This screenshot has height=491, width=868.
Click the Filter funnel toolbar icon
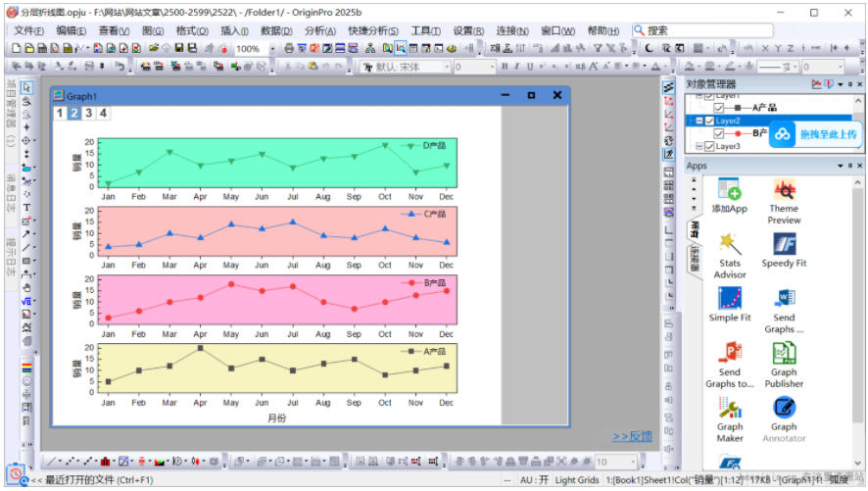click(598, 48)
